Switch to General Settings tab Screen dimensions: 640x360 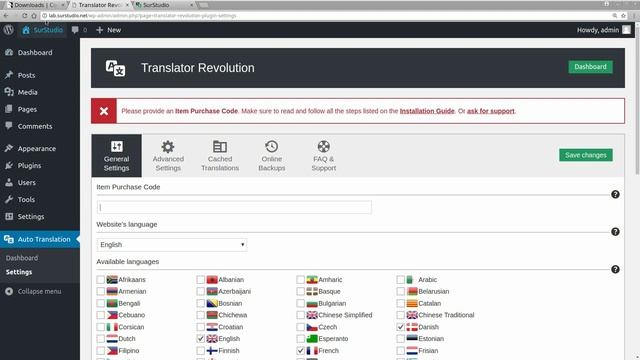(116, 156)
